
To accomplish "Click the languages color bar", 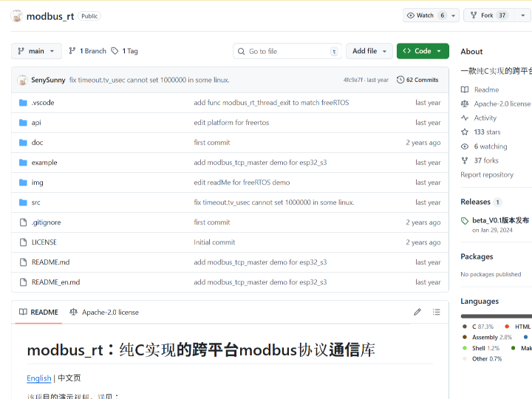I will pyautogui.click(x=496, y=316).
